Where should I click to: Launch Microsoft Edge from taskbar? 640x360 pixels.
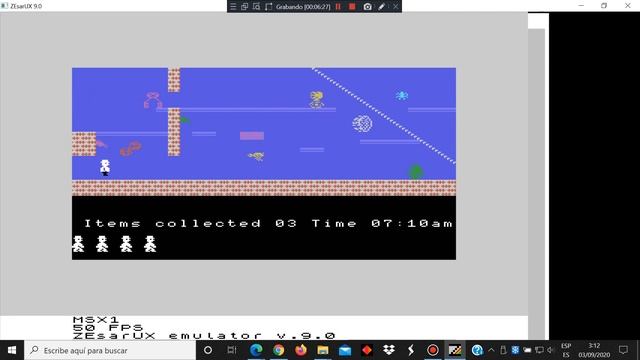pos(256,350)
